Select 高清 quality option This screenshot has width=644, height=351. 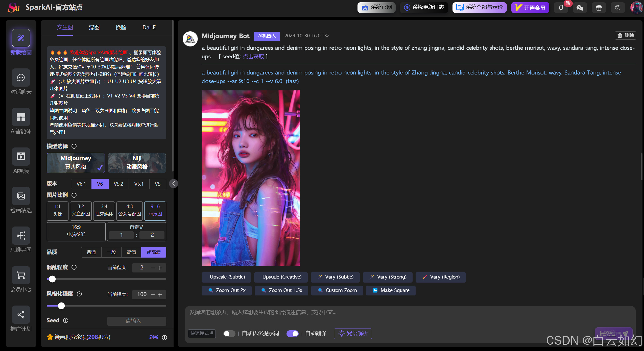click(x=131, y=252)
